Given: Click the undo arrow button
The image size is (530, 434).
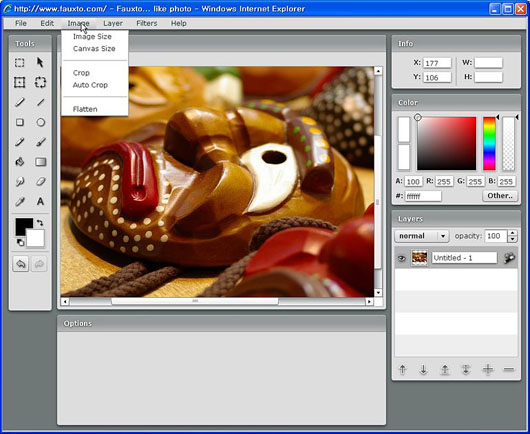Looking at the screenshot, I should point(21,264).
